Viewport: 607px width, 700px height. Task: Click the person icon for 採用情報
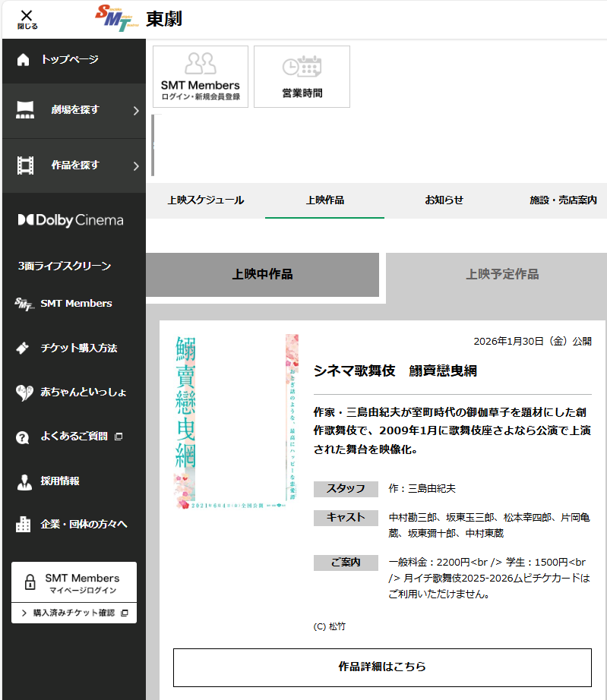24,481
